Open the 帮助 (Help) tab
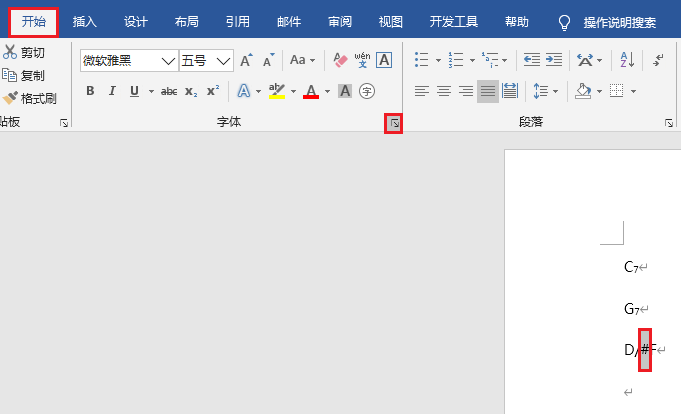 517,22
